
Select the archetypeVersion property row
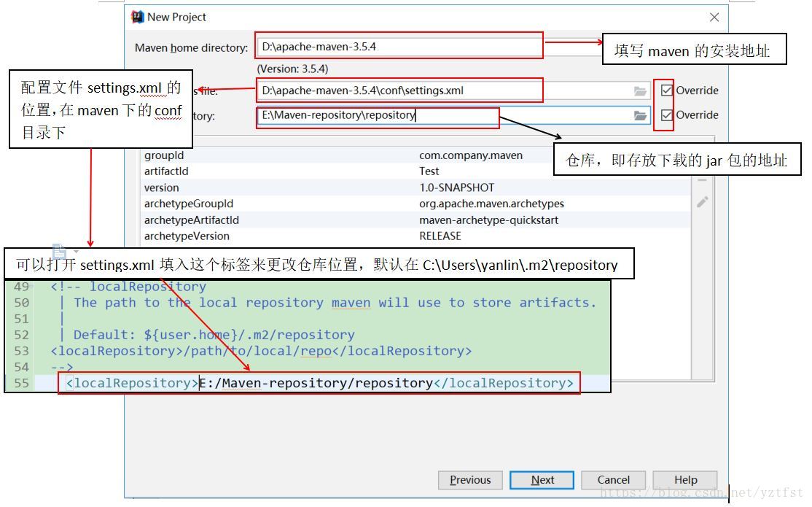[x=415, y=236]
